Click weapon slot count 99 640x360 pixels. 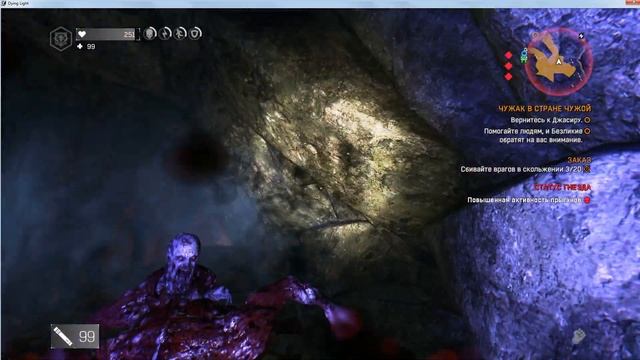(87, 337)
